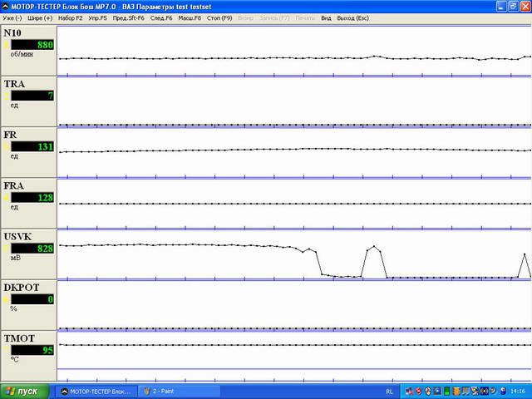Click the FR value display 131
The height and width of the screenshot is (399, 532).
[32, 146]
